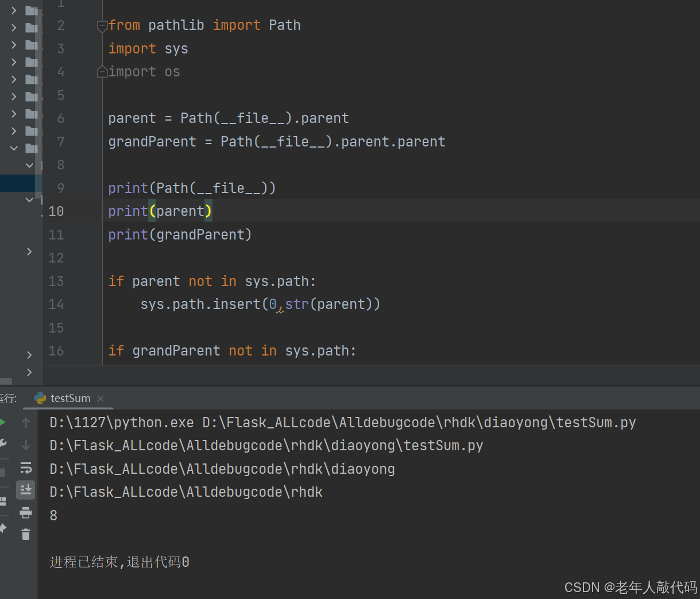700x599 pixels.
Task: Click 'if grandParent not in sys.path:' line
Action: [233, 351]
